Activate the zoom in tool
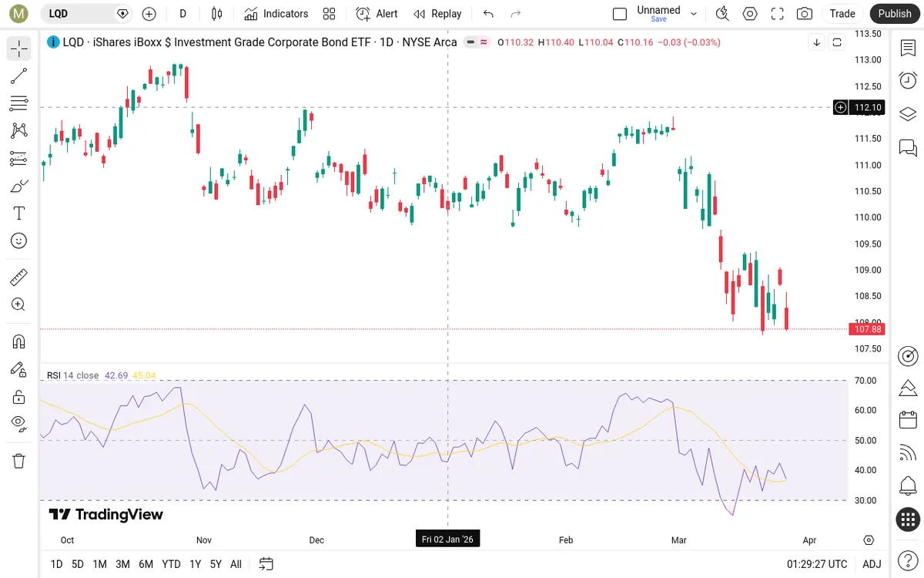Screen dimensions: 924x578 click(x=19, y=305)
